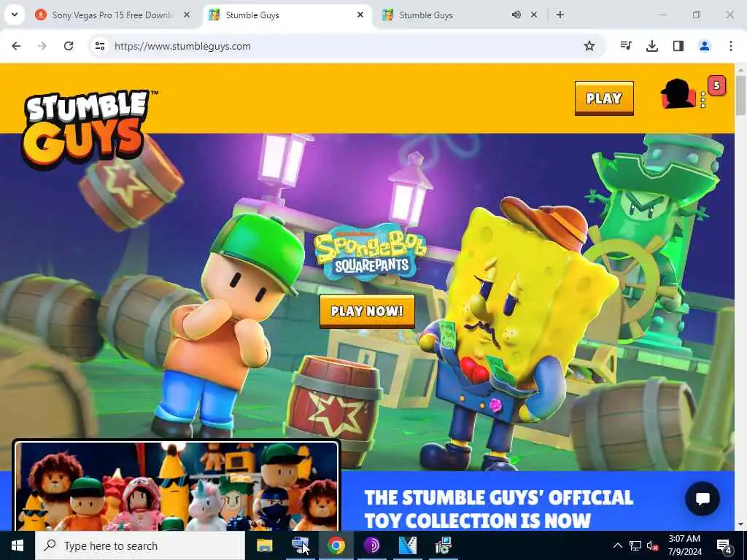Click the page vertical scrollbar thumb

coord(741,95)
